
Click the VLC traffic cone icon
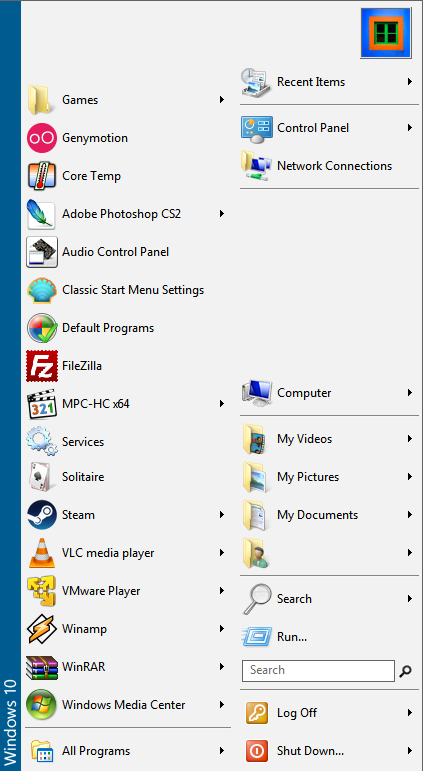click(42, 553)
